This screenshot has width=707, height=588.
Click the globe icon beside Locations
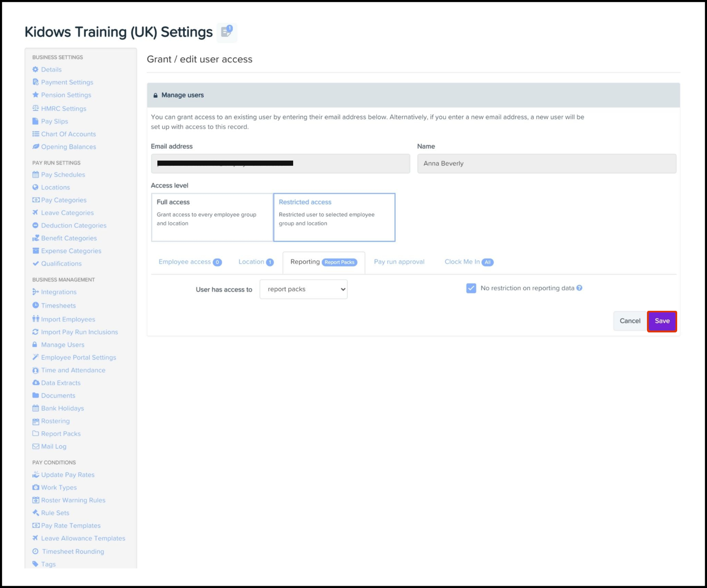coord(35,187)
